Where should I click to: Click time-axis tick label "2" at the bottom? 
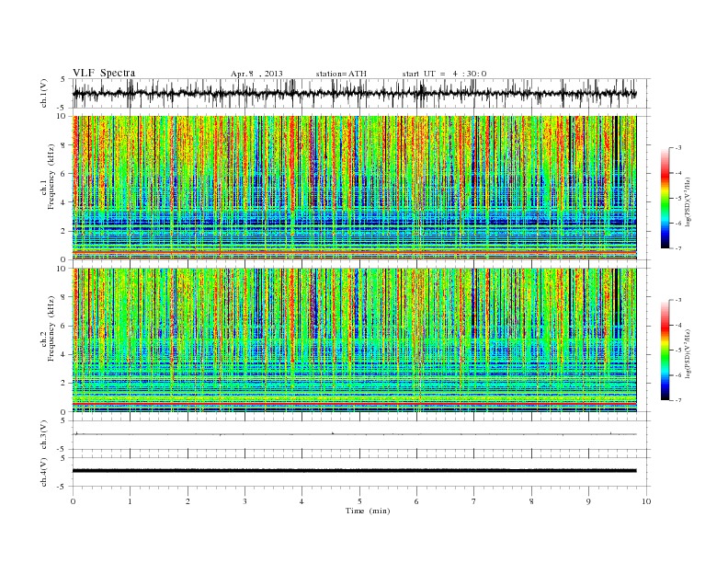pyautogui.click(x=188, y=501)
